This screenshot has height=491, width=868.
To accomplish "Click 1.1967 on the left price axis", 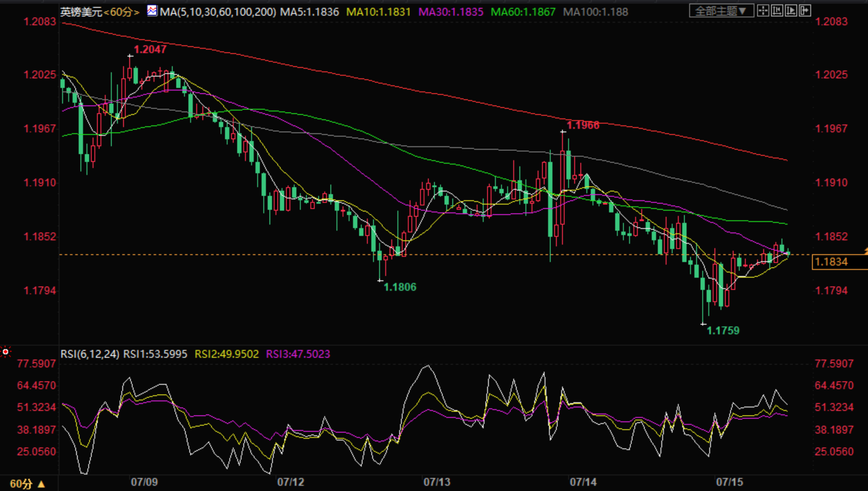I will tap(39, 128).
